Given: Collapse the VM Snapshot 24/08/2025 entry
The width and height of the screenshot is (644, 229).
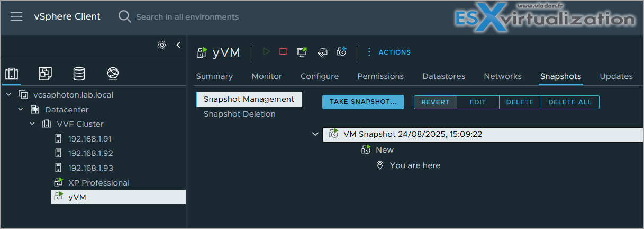Looking at the screenshot, I should 315,134.
